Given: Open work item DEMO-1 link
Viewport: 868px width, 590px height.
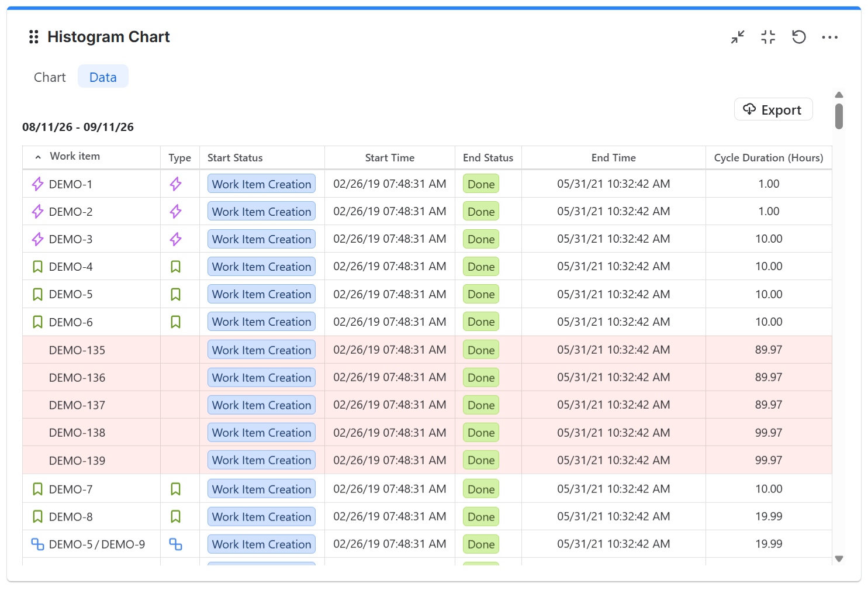Looking at the screenshot, I should pyautogui.click(x=71, y=184).
